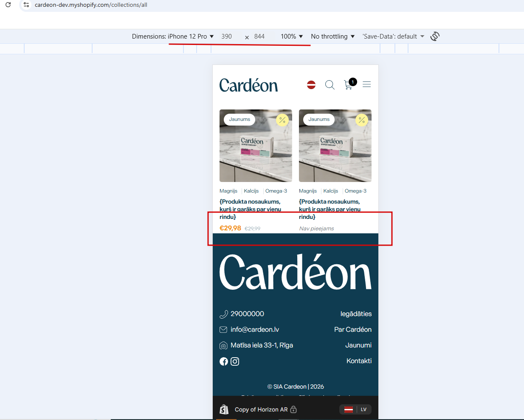This screenshot has height=420, width=524.
Task: Open the 100% zoom dropdown
Action: point(292,36)
